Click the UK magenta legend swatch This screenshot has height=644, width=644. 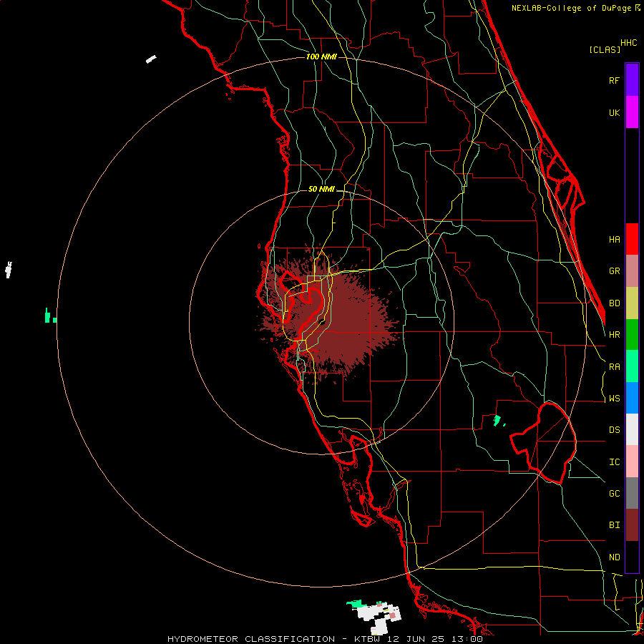point(632,112)
